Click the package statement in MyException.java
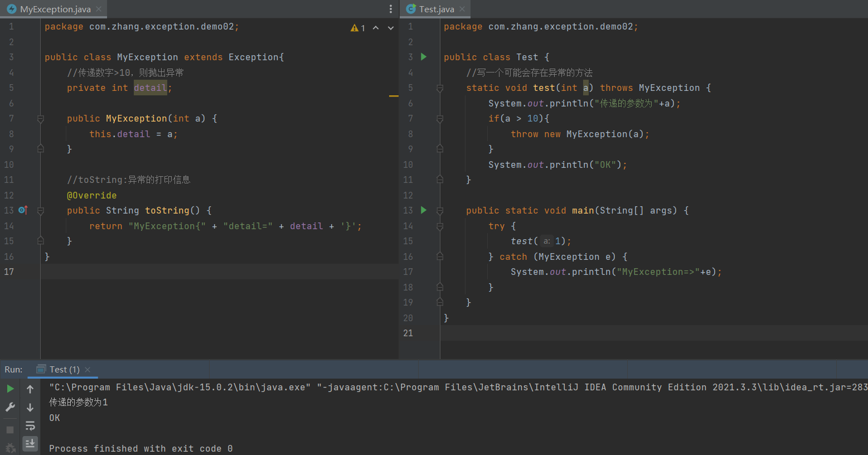Screen dimensions: 868x455 pyautogui.click(x=142, y=26)
